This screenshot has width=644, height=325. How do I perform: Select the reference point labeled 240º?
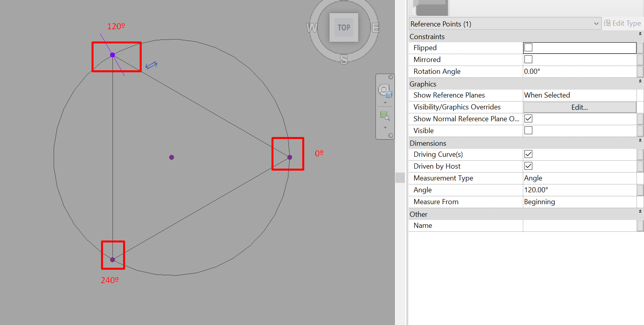pos(112,259)
